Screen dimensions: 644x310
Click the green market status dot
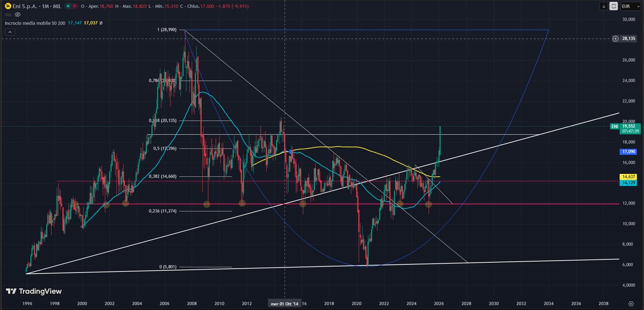(68, 6)
